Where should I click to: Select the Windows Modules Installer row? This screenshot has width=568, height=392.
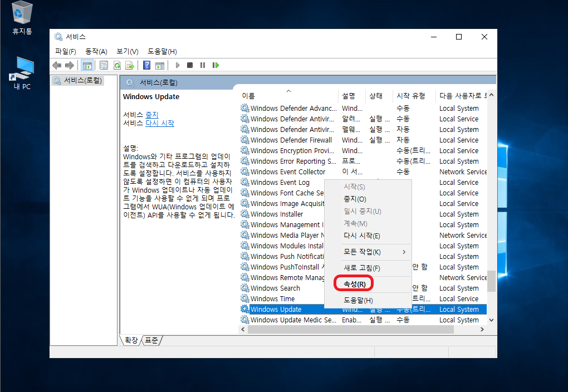point(282,246)
